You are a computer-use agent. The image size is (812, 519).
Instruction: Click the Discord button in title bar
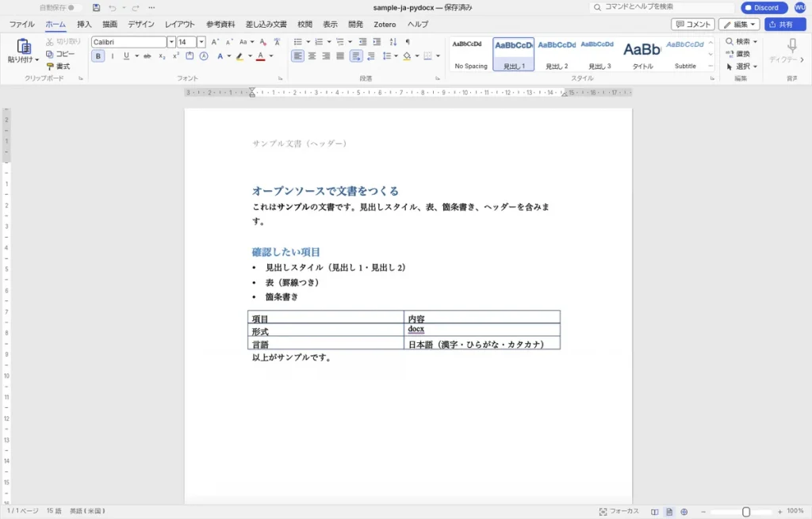(x=764, y=8)
